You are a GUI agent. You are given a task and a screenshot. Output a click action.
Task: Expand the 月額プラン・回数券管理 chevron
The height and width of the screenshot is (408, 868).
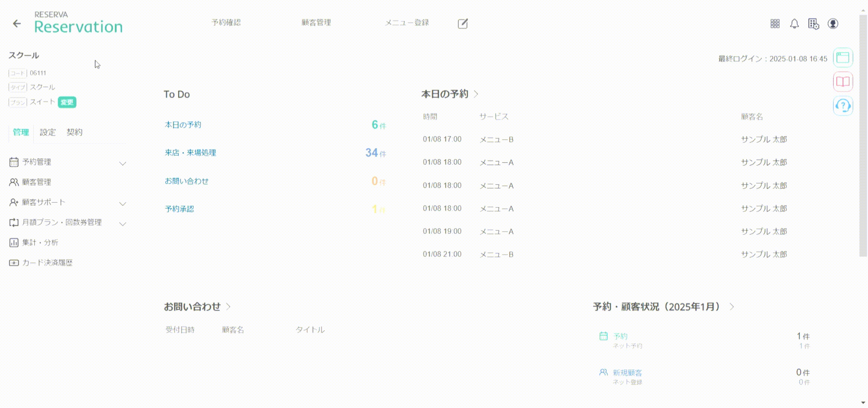123,224
